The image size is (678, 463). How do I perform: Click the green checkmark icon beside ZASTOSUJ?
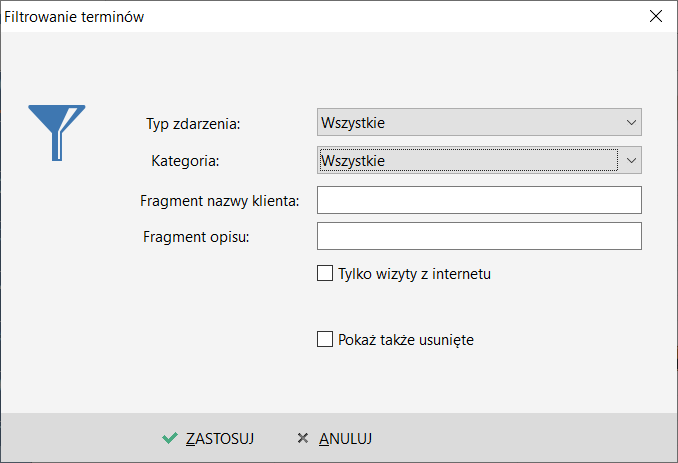[x=170, y=438]
